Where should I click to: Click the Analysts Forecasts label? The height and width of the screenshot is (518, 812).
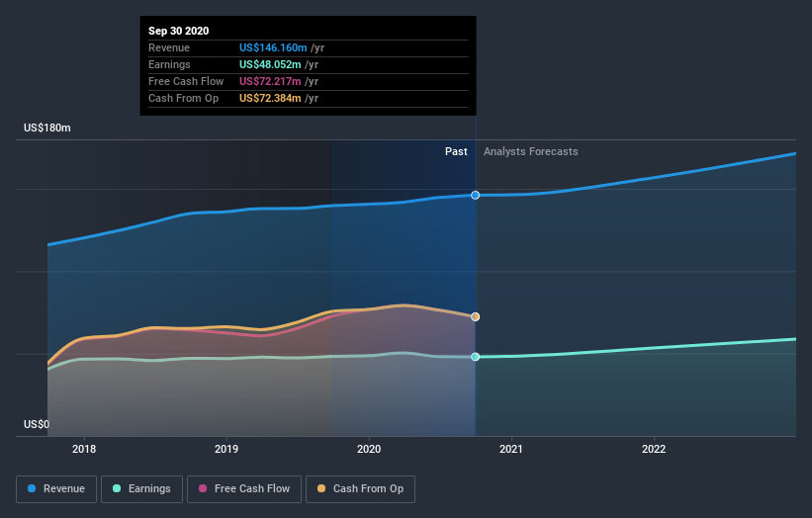(x=531, y=151)
